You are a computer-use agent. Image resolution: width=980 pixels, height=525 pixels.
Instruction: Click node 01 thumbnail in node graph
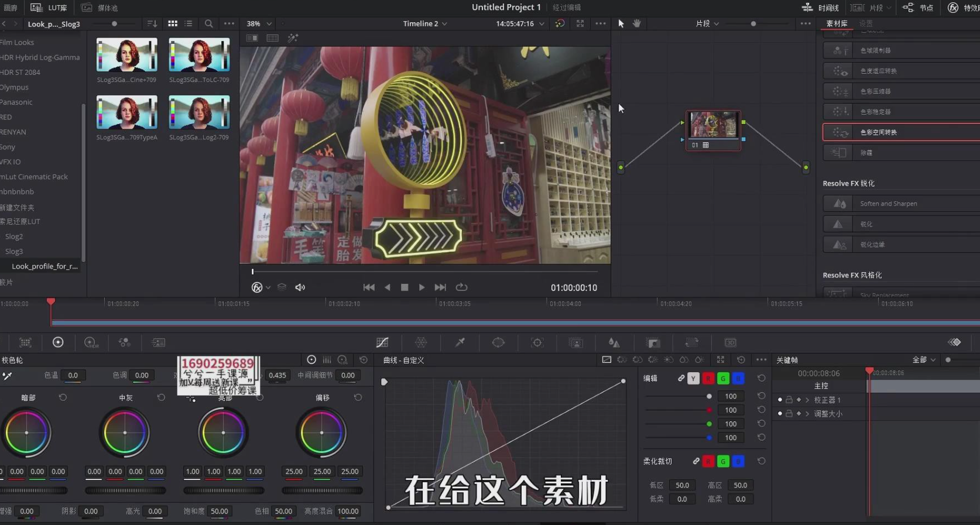click(x=713, y=125)
